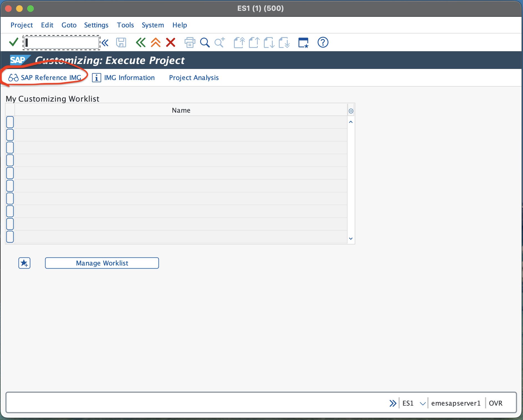523x420 pixels.
Task: Select the third worklist row selector
Action: (10, 148)
